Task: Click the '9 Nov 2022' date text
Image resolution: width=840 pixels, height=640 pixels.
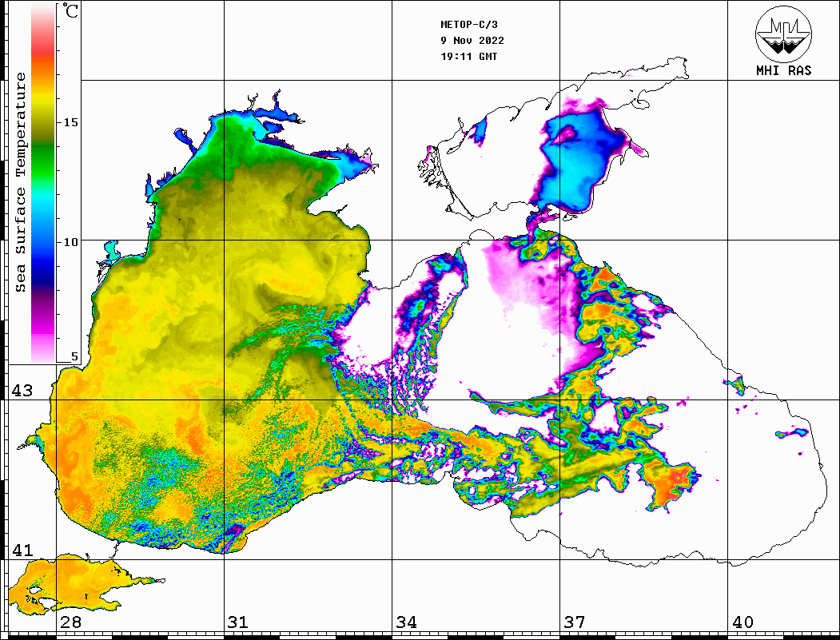Action: pyautogui.click(x=472, y=41)
